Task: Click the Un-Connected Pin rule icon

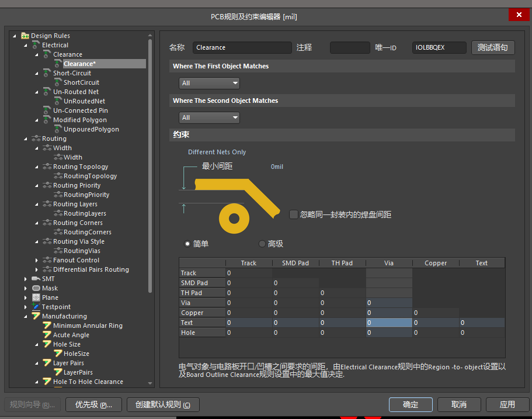Action: click(47, 110)
